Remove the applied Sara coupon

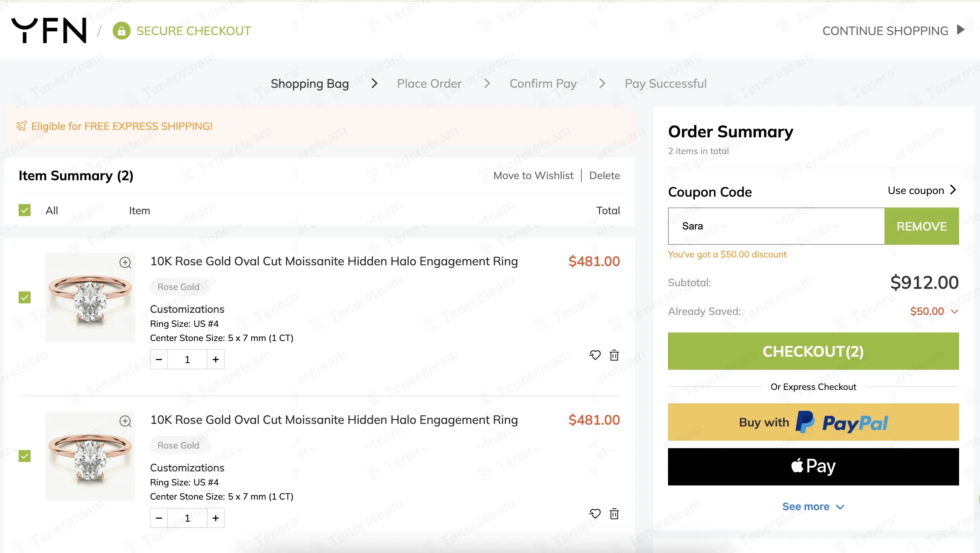point(921,226)
